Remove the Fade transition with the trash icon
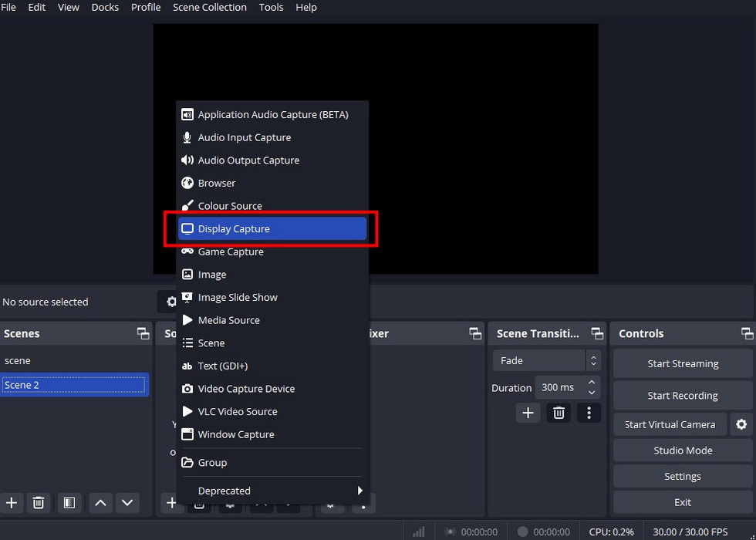This screenshot has height=540, width=756. point(559,413)
